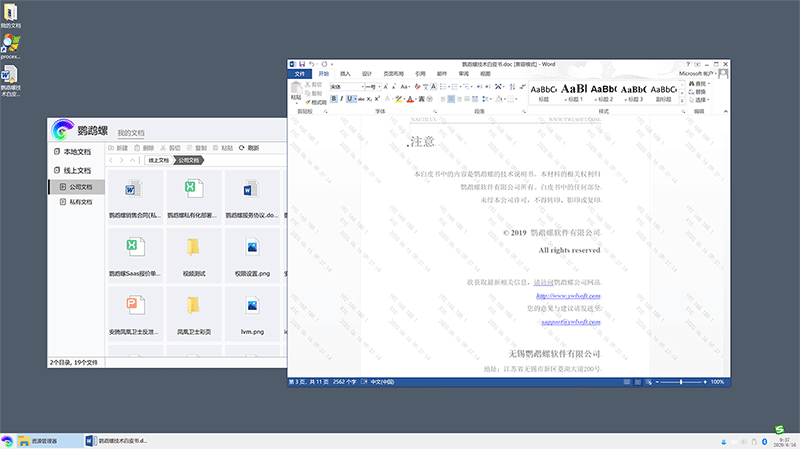Select the 视频测试 folder icon
The image size is (800, 449).
tap(193, 247)
